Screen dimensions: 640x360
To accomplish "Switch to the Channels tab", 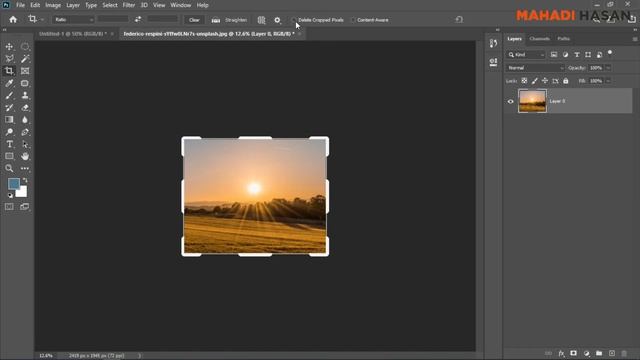I will tap(540, 39).
